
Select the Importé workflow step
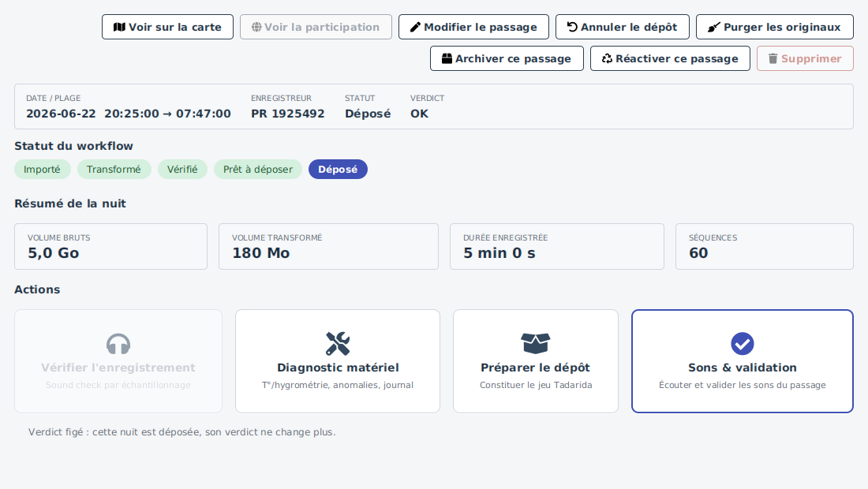[42, 170]
